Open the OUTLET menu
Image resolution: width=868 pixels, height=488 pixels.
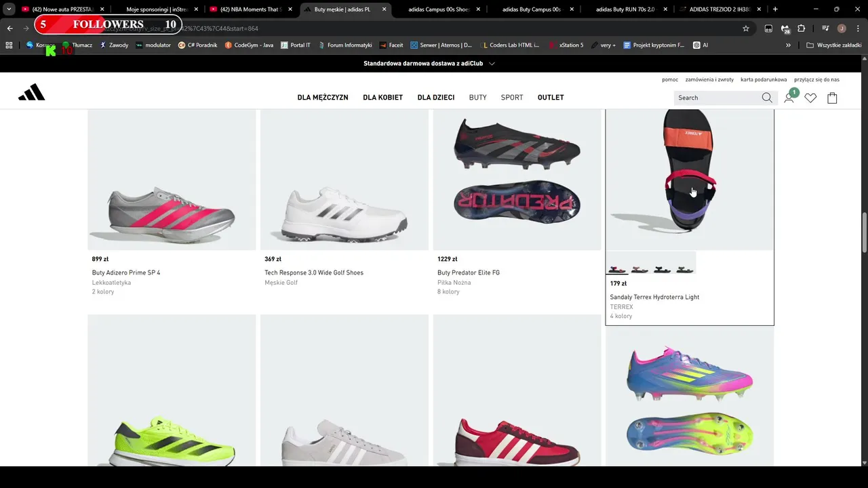click(x=551, y=98)
